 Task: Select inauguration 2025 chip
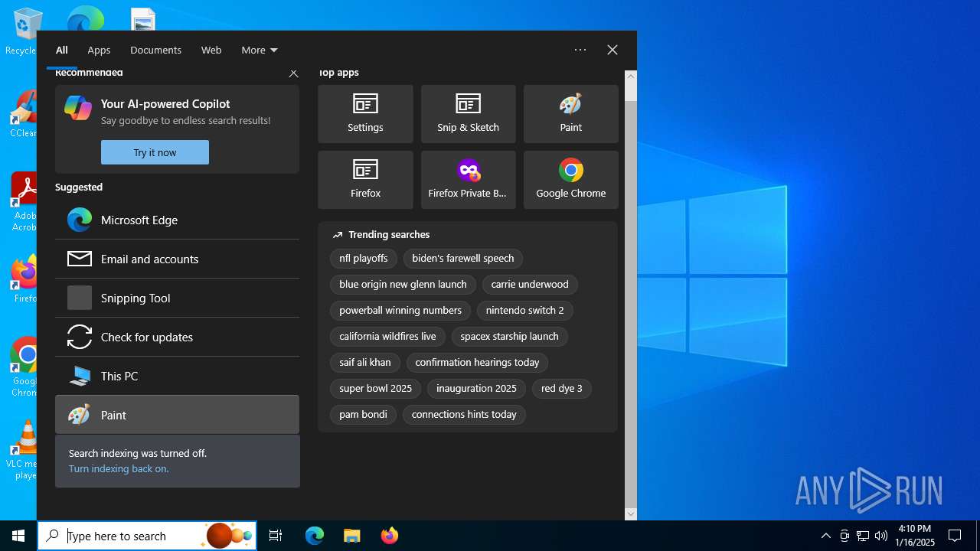point(476,389)
